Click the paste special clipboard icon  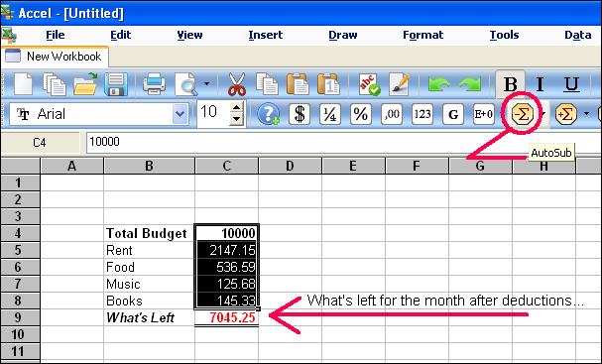click(x=328, y=83)
